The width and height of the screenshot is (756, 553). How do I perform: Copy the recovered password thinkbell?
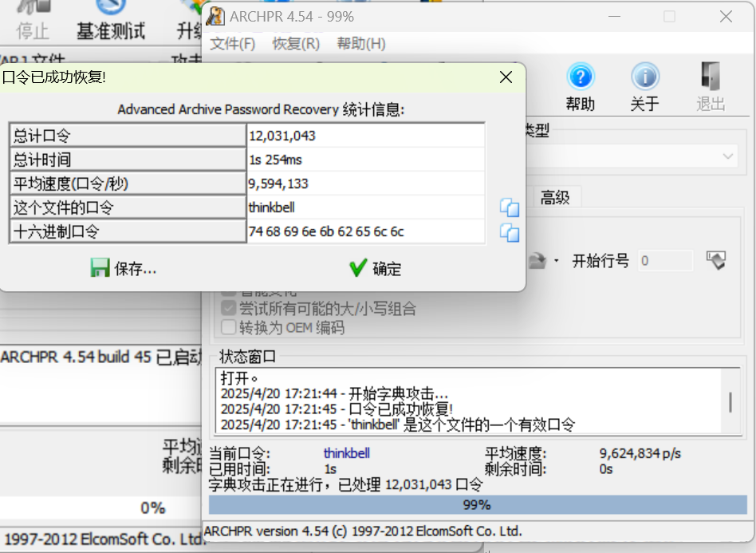[509, 208]
